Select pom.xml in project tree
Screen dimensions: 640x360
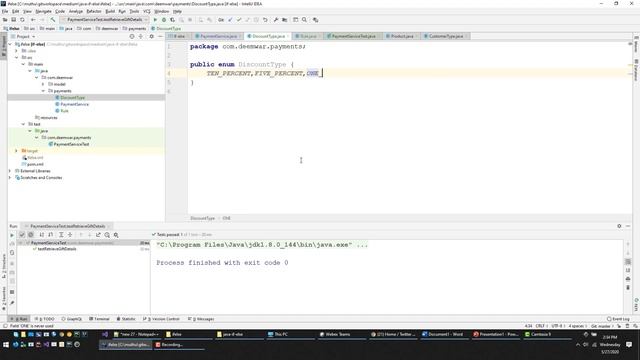35,164
